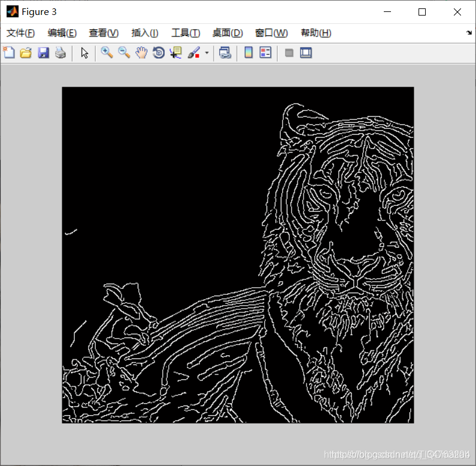476x466 pixels.
Task: Click the Link Plot toolbar icon
Action: (225, 53)
